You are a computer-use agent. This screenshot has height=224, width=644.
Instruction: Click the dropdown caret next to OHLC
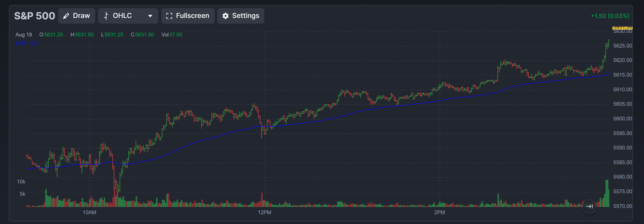(150, 16)
